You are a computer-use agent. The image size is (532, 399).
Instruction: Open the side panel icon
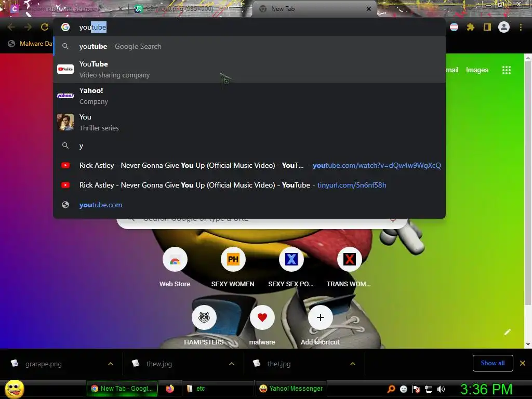pos(487,27)
